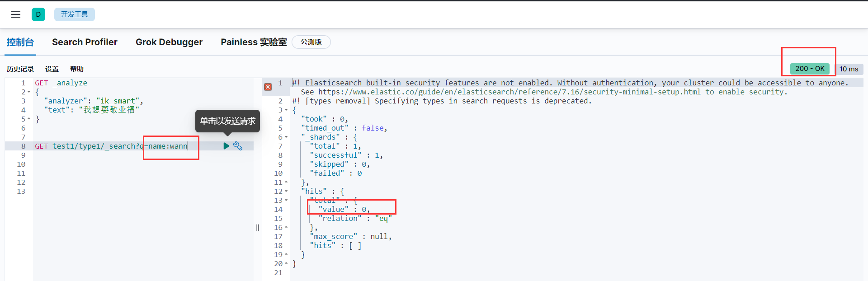Image resolution: width=868 pixels, height=281 pixels.
Task: Click the "analyzer": "ik_smart" line
Action: pos(94,101)
